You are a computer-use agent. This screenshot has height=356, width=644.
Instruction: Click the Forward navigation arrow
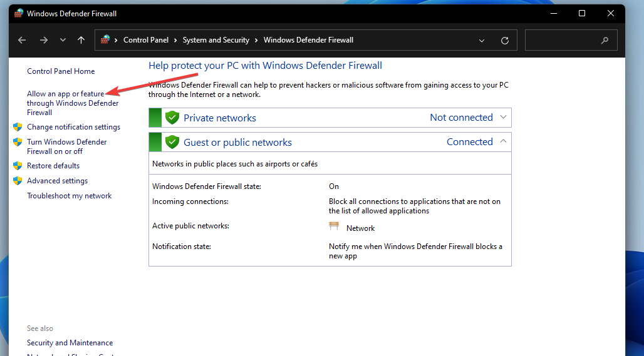tap(44, 40)
